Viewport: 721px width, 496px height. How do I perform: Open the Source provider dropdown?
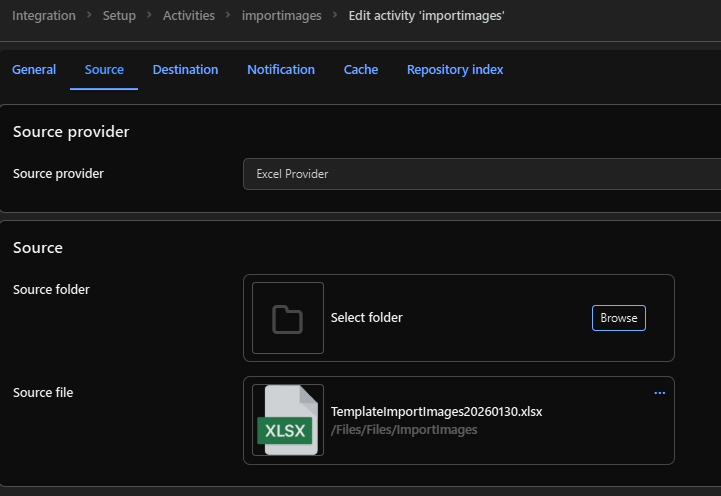[x=481, y=174]
